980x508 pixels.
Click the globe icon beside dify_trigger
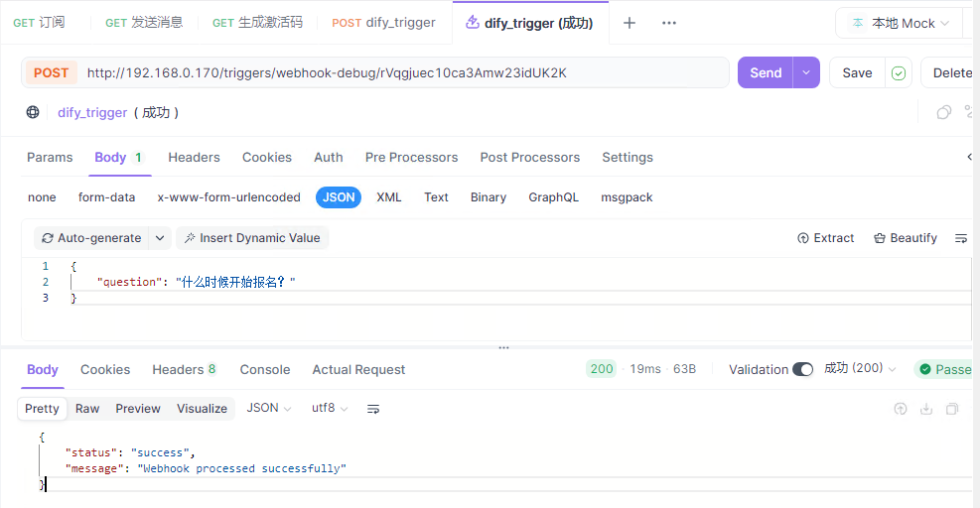[33, 112]
